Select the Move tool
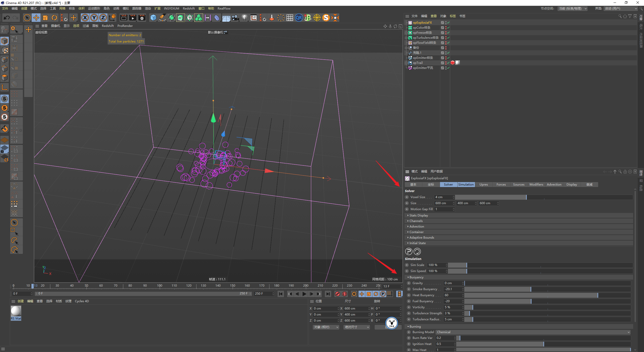Image resolution: width=644 pixels, height=352 pixels. pyautogui.click(x=36, y=18)
